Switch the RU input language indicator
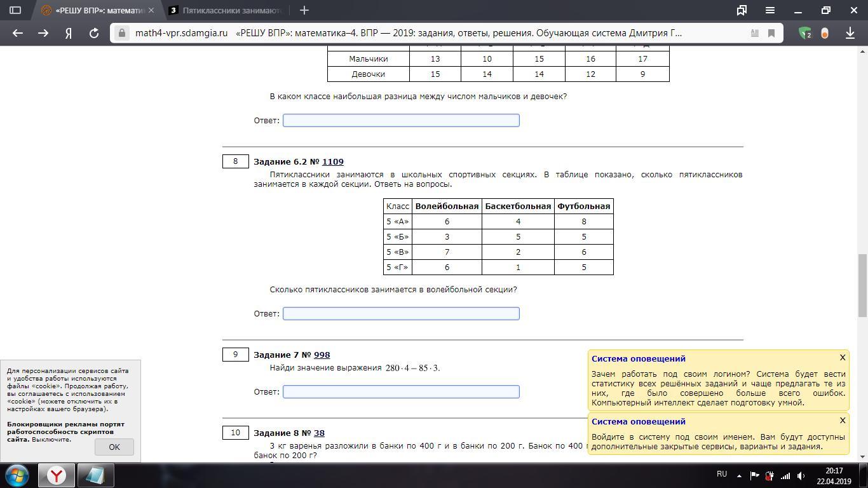The height and width of the screenshot is (488, 868). point(722,475)
